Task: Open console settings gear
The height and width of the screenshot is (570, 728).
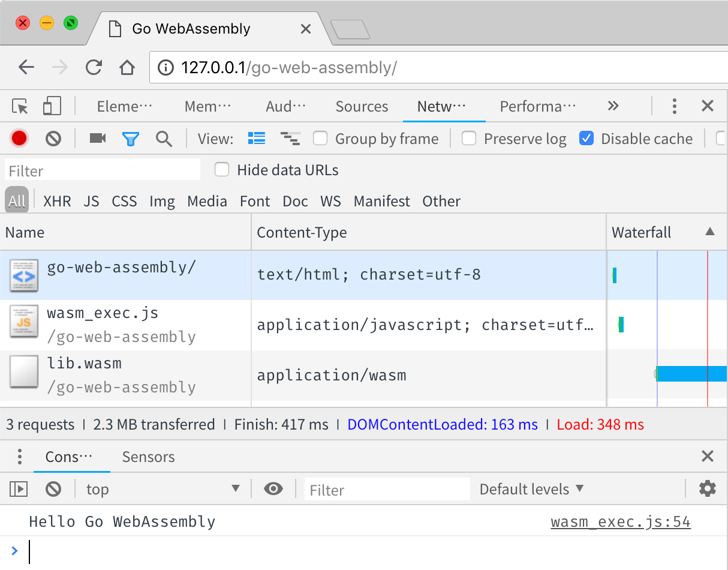Action: (708, 488)
